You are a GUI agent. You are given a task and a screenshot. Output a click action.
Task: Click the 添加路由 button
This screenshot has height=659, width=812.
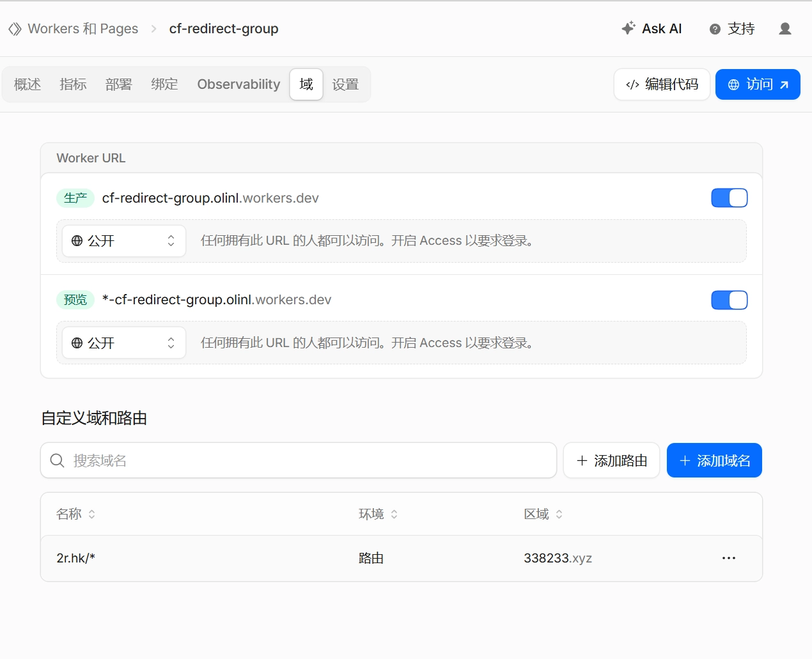point(611,460)
